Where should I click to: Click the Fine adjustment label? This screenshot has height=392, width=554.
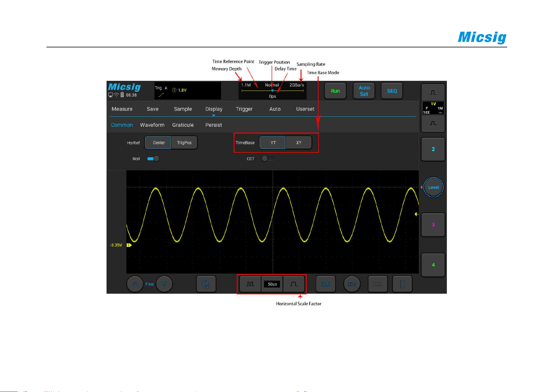[x=149, y=284]
